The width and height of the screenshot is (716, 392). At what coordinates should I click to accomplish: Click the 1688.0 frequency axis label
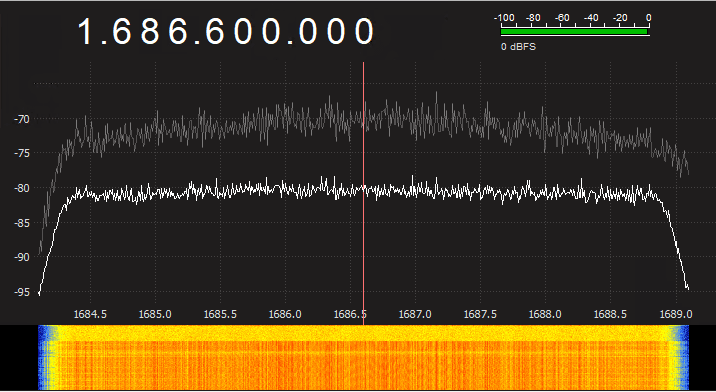(x=545, y=314)
